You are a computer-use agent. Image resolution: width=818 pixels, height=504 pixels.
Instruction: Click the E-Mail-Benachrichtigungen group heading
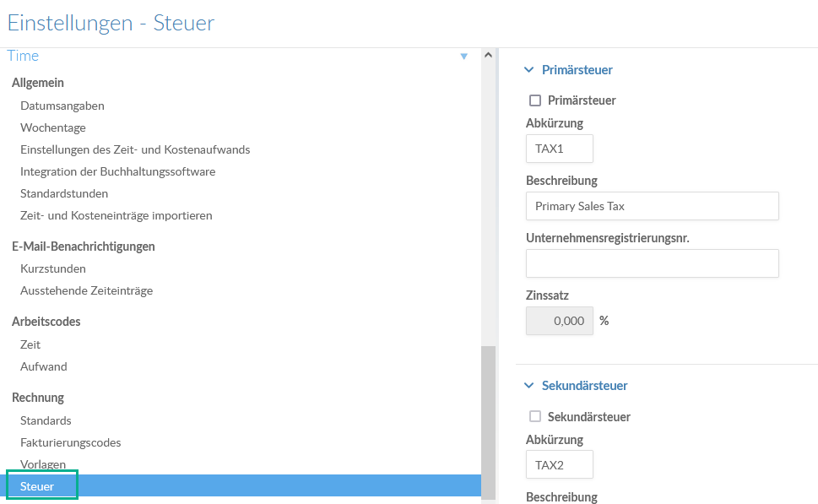84,247
